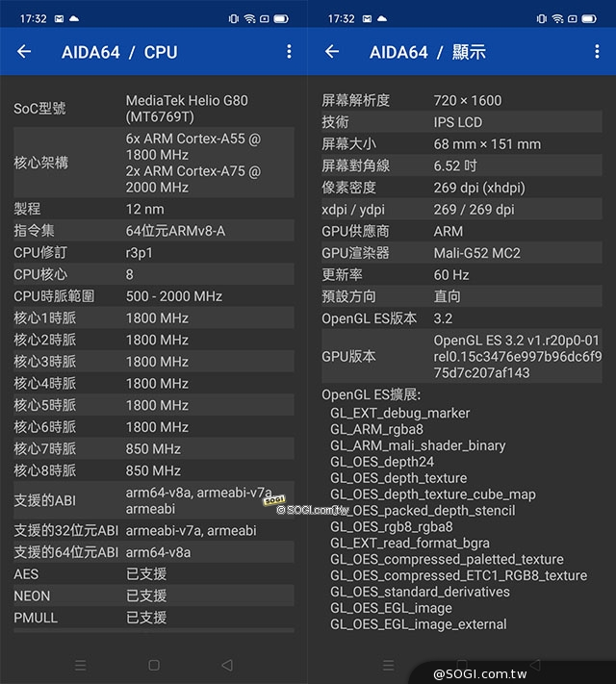Screen dimensions: 616x684
Task: Tap mail notification icon in left status bar
Action: click(x=60, y=18)
